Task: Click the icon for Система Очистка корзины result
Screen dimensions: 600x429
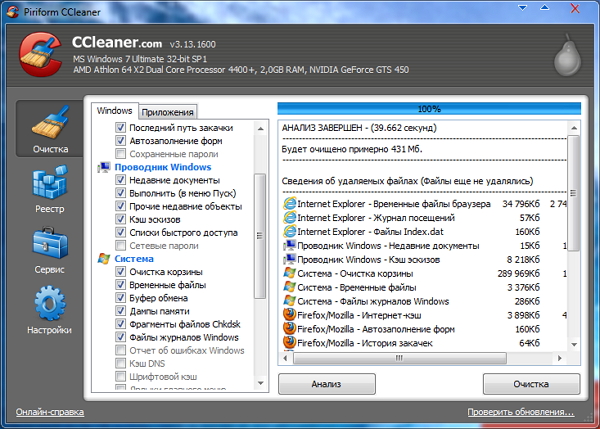Action: 289,273
